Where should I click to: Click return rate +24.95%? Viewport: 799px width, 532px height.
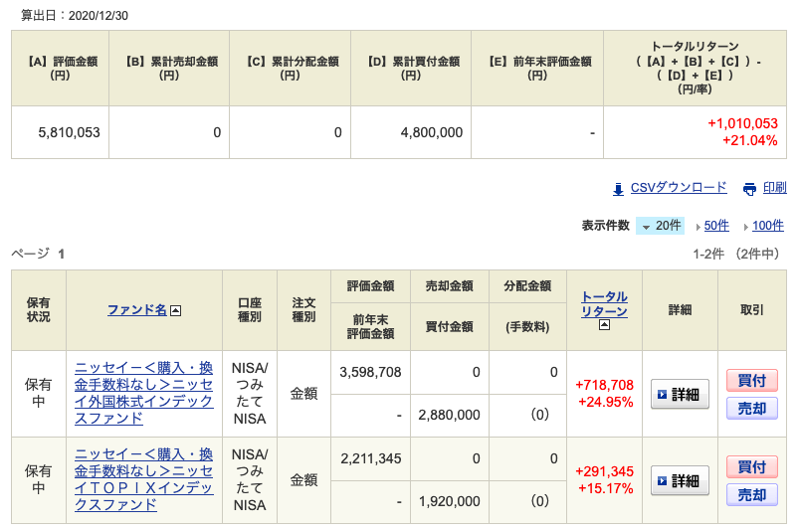606,402
